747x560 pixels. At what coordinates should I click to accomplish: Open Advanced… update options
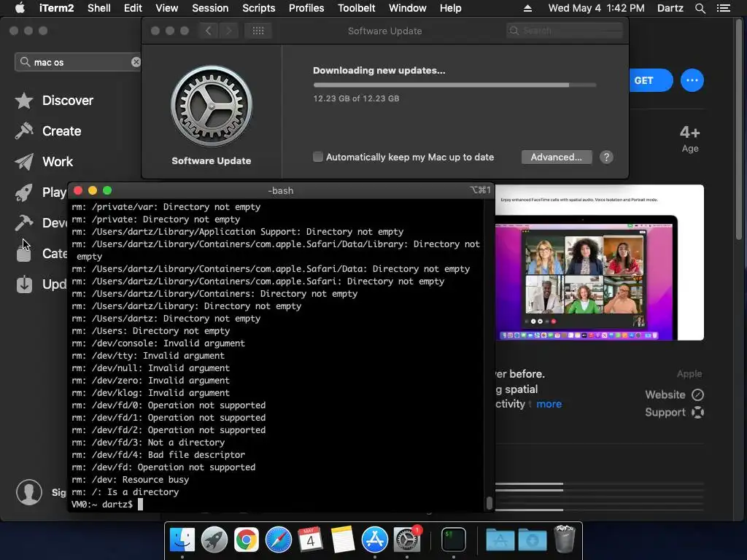pyautogui.click(x=557, y=157)
